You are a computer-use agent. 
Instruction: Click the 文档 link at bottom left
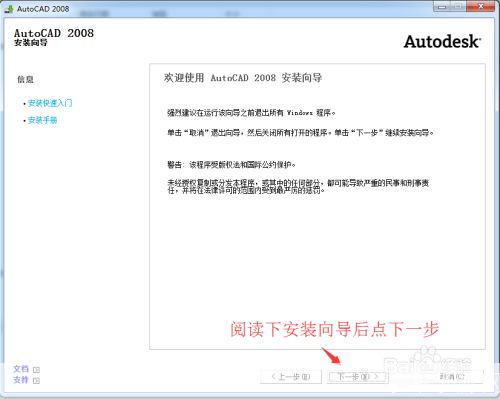tap(21, 369)
